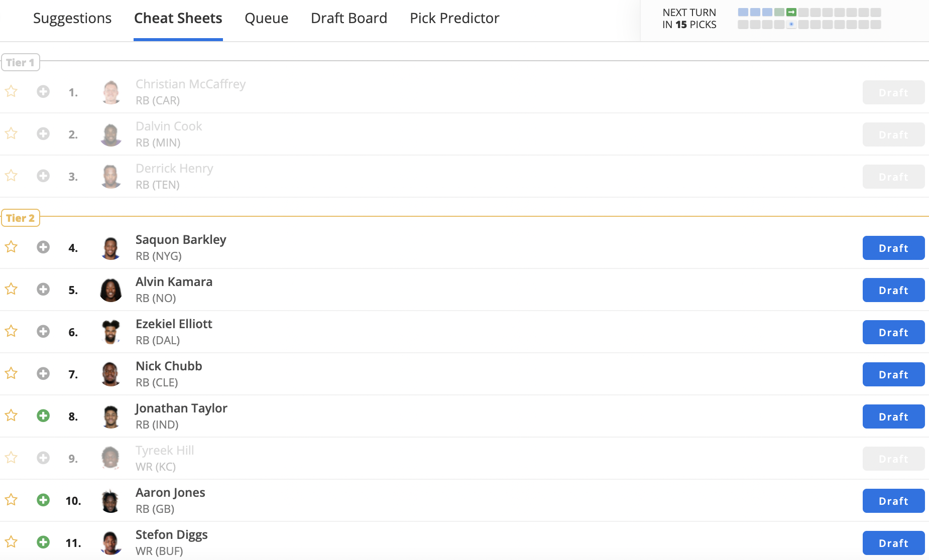Image resolution: width=929 pixels, height=560 pixels.
Task: Toggle star for Stefon Diggs
Action: click(x=11, y=542)
